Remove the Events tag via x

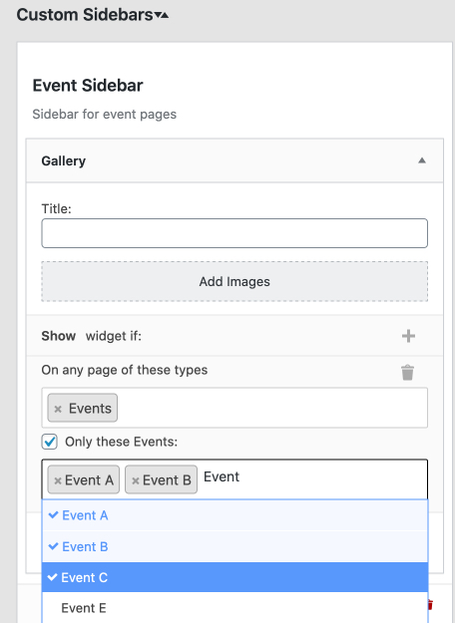[58, 409]
